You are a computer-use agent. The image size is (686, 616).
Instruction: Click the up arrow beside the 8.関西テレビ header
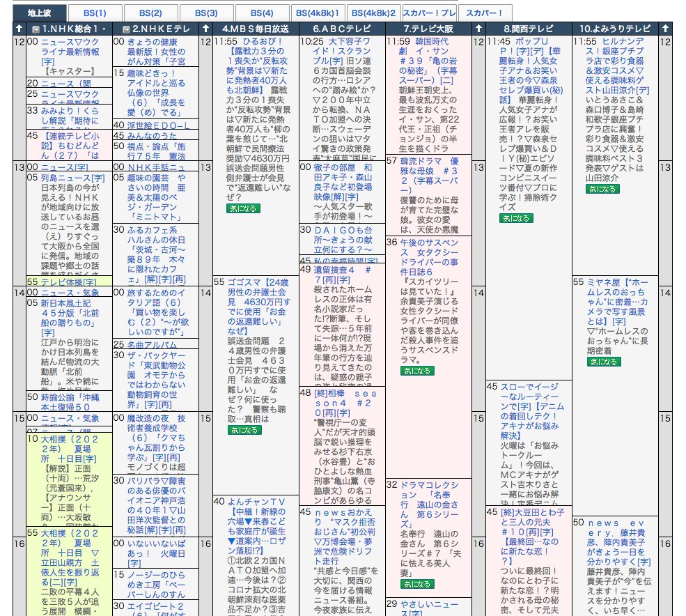478,29
